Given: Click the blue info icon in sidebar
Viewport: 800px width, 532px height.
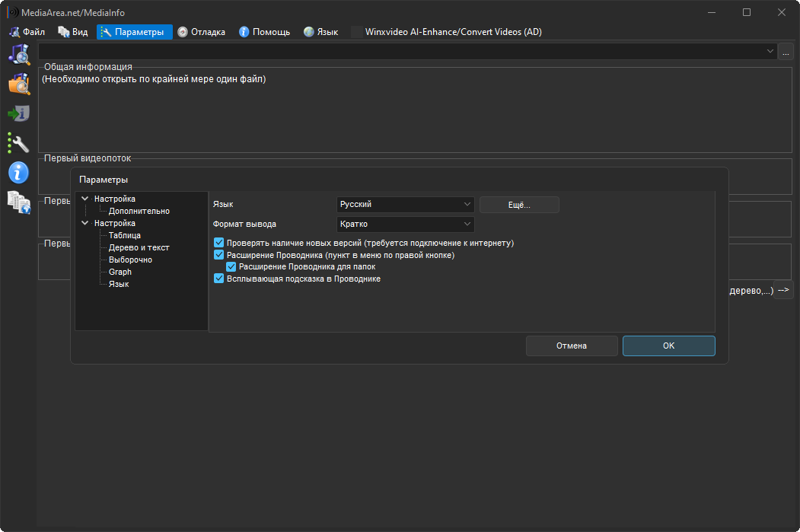Looking at the screenshot, I should [x=18, y=173].
